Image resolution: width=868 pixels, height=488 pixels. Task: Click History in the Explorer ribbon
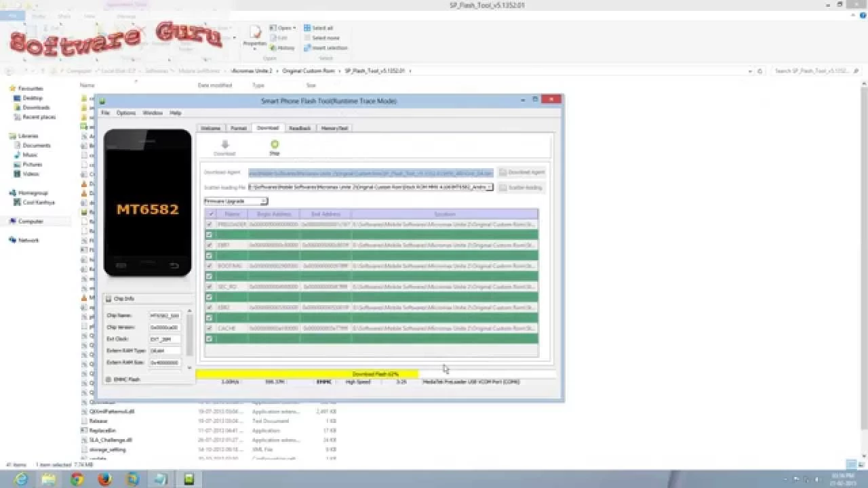click(x=282, y=48)
